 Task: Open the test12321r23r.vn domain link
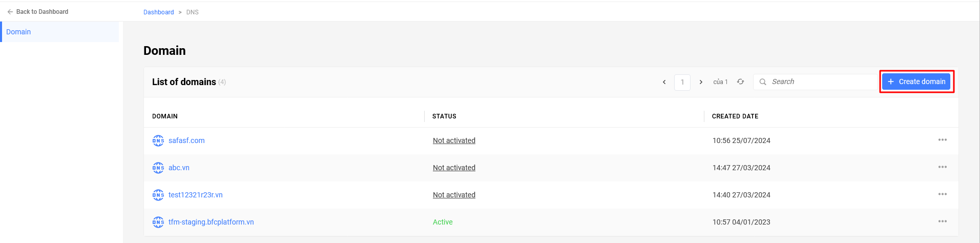coord(195,195)
